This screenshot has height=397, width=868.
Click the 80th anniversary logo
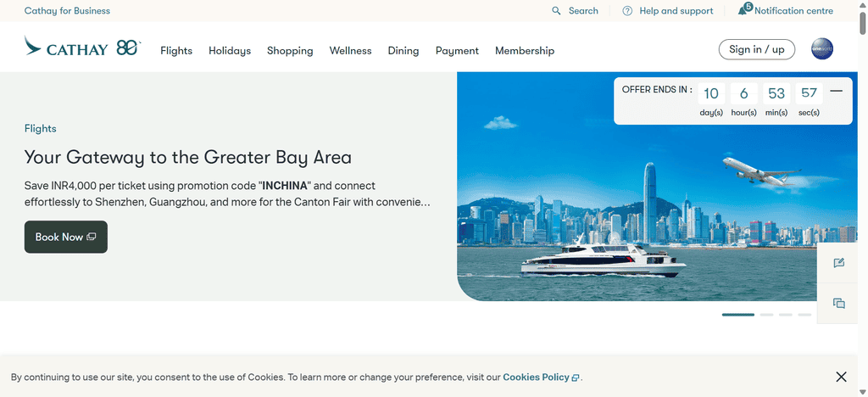point(129,48)
